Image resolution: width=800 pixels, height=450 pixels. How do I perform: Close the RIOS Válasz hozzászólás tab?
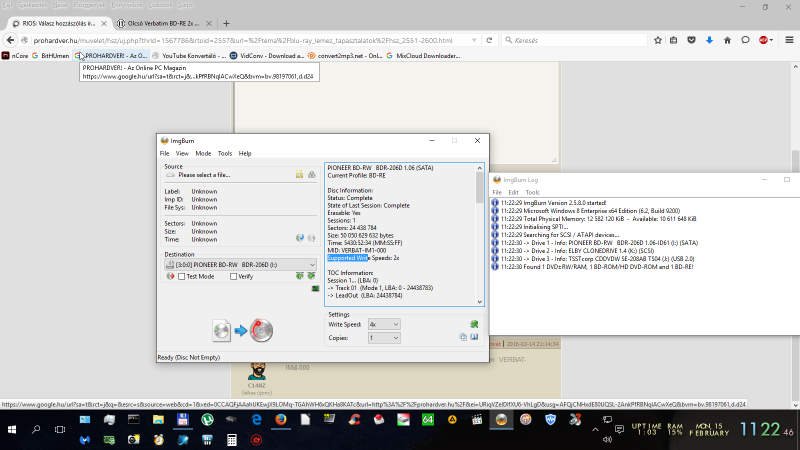point(104,23)
